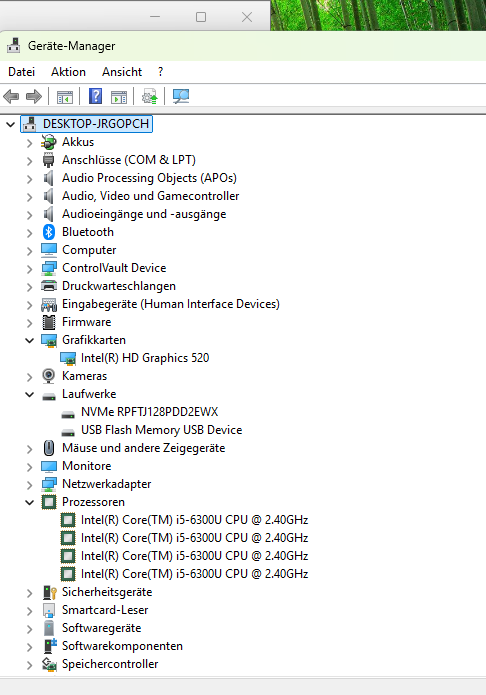Image resolution: width=486 pixels, height=695 pixels.
Task: Click the Monitore display icon
Action: pos(49,466)
